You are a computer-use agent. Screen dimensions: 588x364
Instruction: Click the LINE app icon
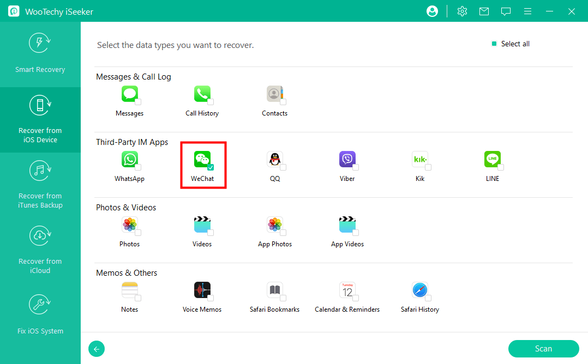point(493,159)
